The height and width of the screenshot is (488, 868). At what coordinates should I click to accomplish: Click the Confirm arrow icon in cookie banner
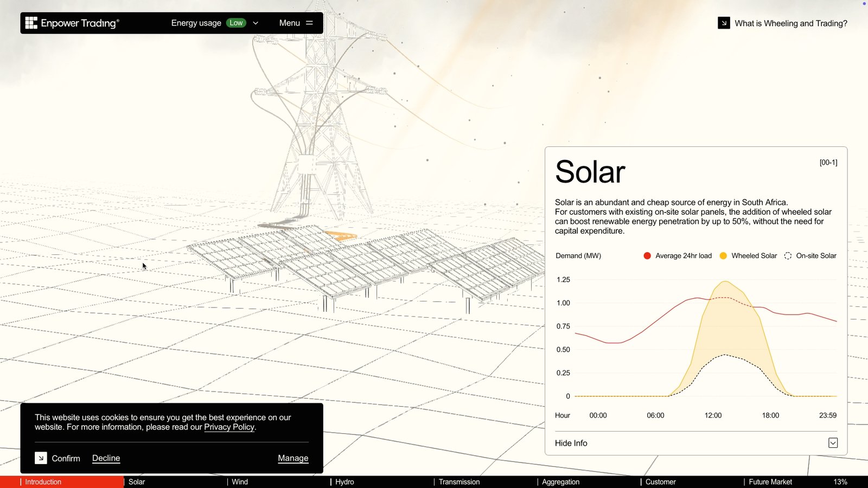(x=41, y=458)
